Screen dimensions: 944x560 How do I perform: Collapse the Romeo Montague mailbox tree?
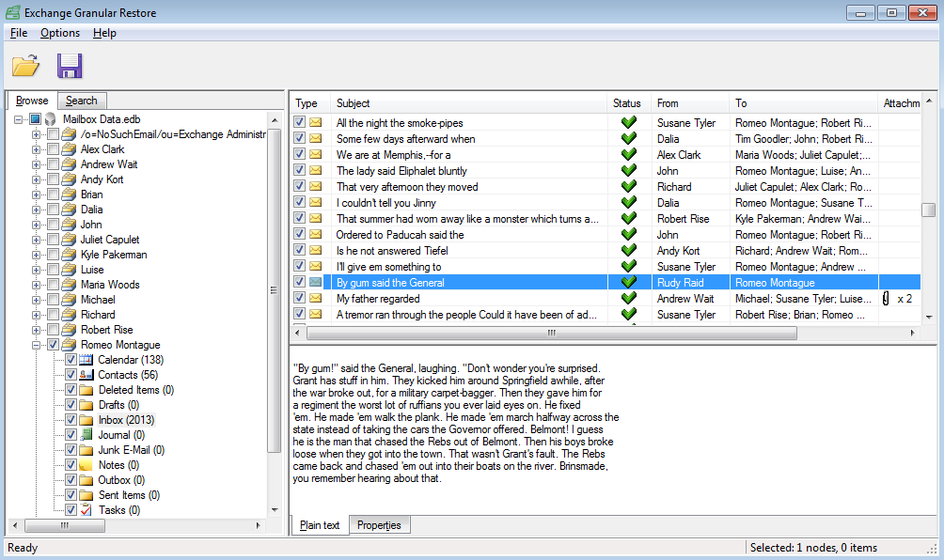[x=37, y=345]
